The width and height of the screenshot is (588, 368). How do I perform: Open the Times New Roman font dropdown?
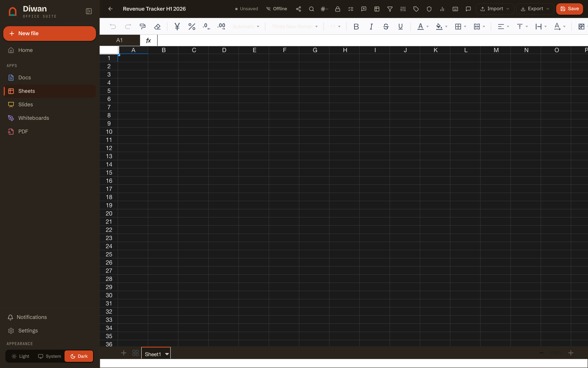pos(295,27)
